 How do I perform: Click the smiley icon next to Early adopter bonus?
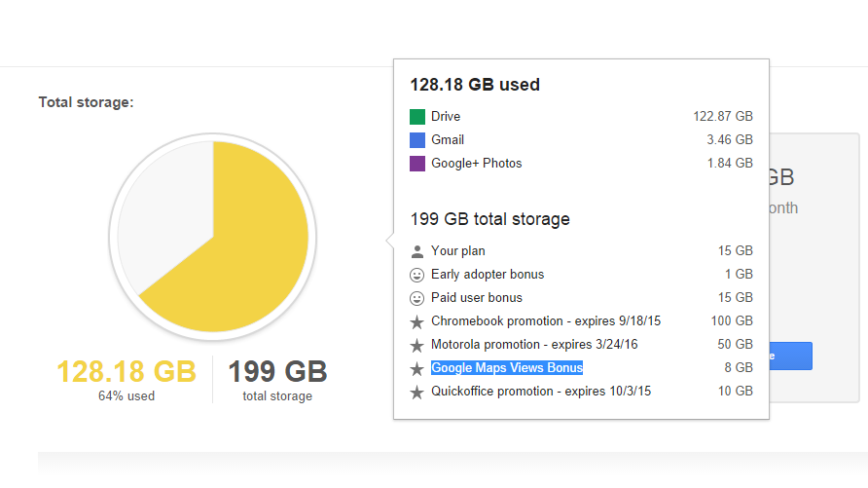click(x=417, y=275)
